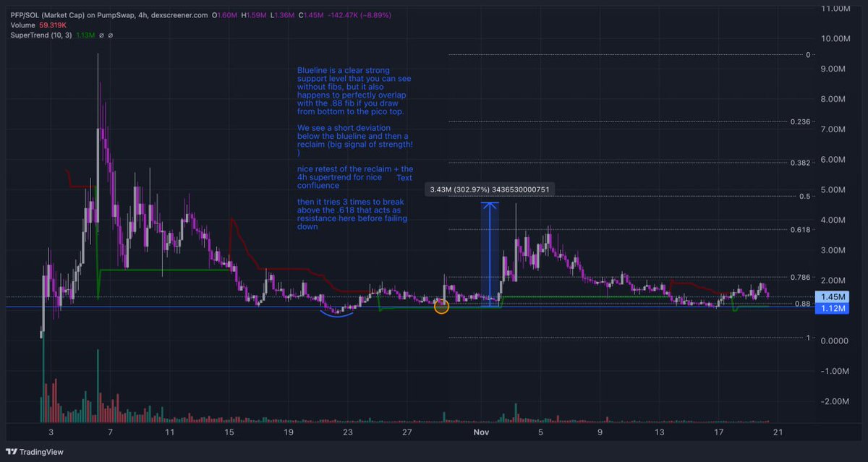Click the fib level 1 label
Viewport: 868px width, 462px height.
(808, 338)
